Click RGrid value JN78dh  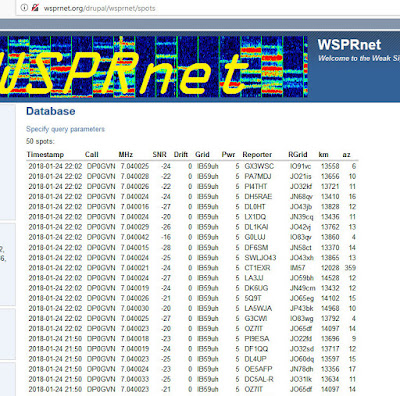[x=302, y=369]
